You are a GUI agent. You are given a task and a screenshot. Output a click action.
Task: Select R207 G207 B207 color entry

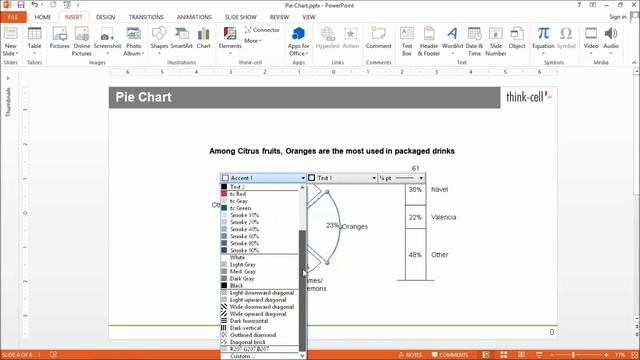[x=260, y=349]
